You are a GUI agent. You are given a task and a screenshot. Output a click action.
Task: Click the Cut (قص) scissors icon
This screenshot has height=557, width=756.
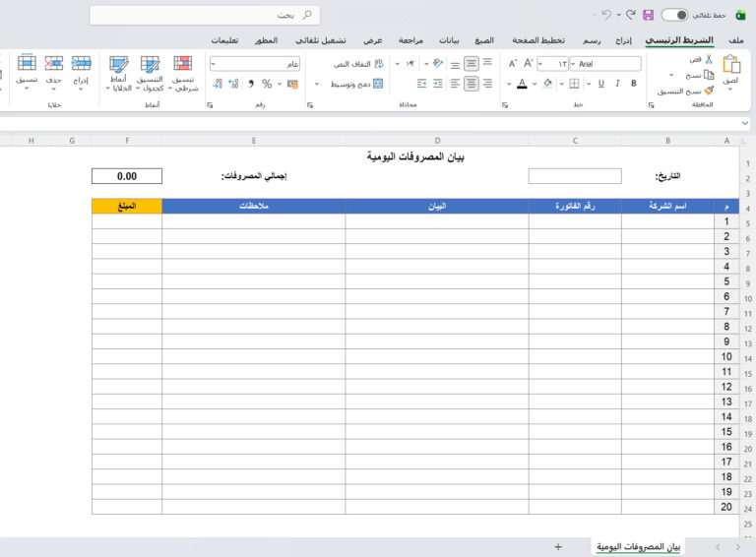707,60
